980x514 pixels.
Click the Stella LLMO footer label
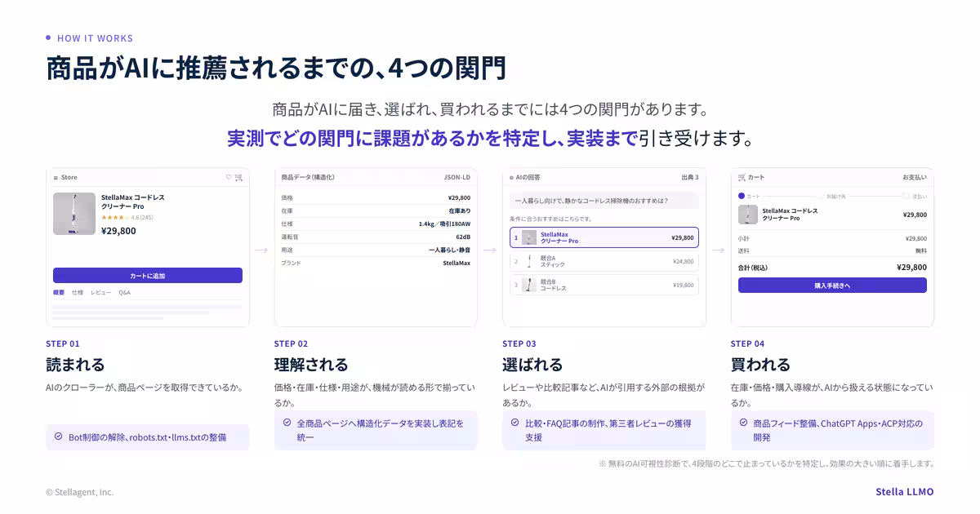click(904, 492)
